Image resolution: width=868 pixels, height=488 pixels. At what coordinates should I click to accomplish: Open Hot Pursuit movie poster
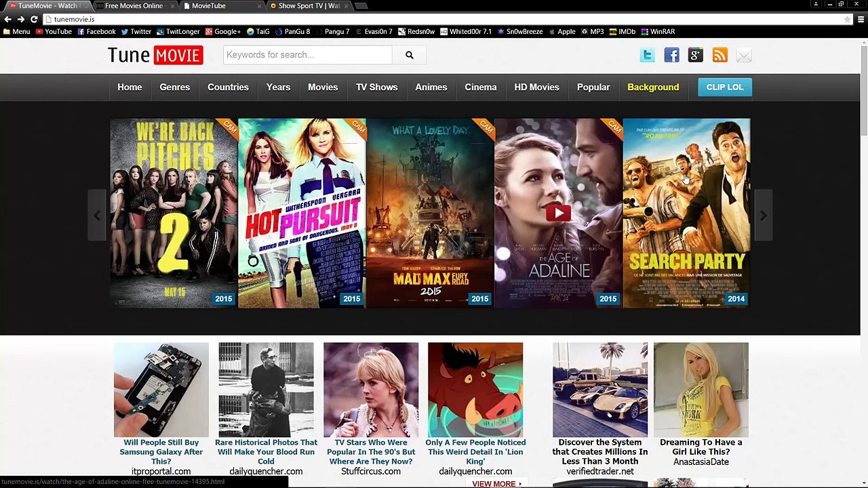[302, 213]
